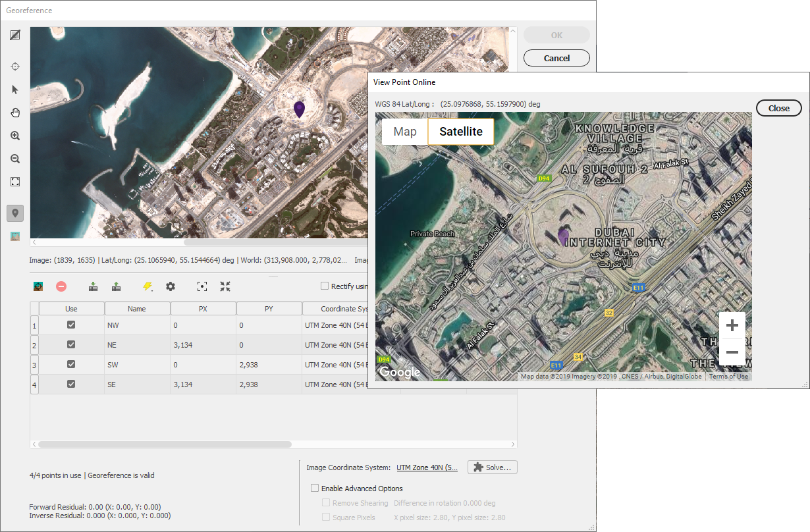This screenshot has width=810, height=532.
Task: Sort table by the Use column header
Action: point(71,309)
